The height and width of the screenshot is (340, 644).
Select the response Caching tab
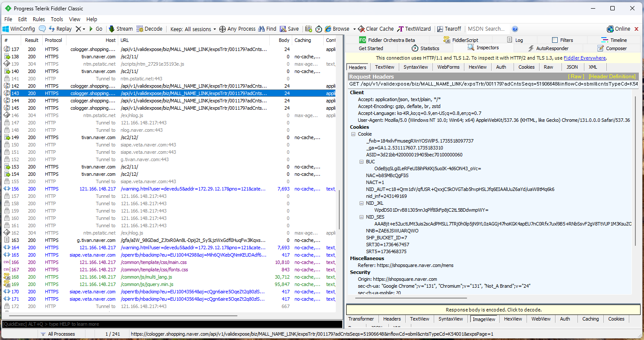coord(590,319)
